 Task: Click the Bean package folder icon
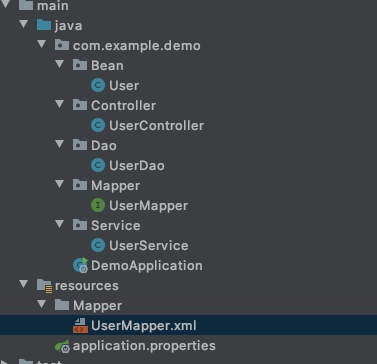(x=80, y=65)
